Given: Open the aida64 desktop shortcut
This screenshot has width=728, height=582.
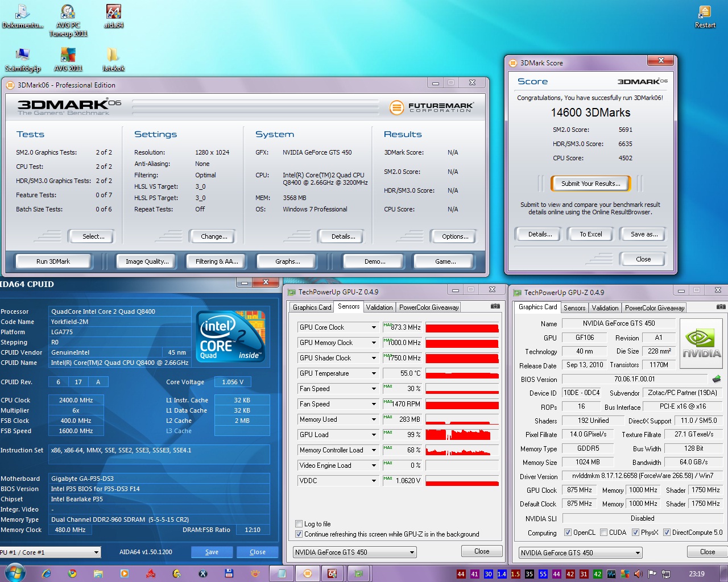Looking at the screenshot, I should pyautogui.click(x=113, y=16).
